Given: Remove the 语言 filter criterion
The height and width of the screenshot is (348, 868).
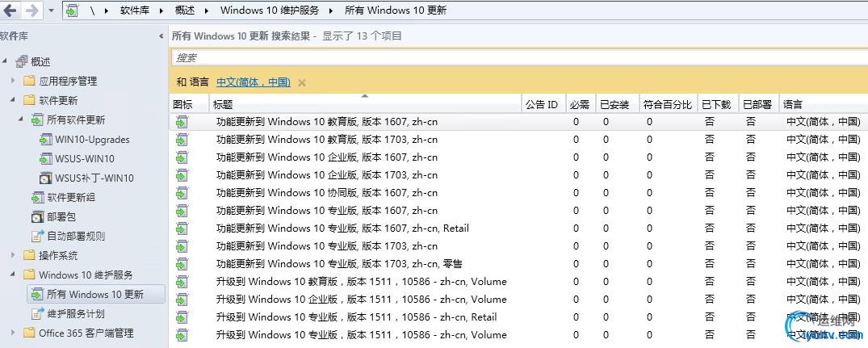Looking at the screenshot, I should click(x=302, y=82).
